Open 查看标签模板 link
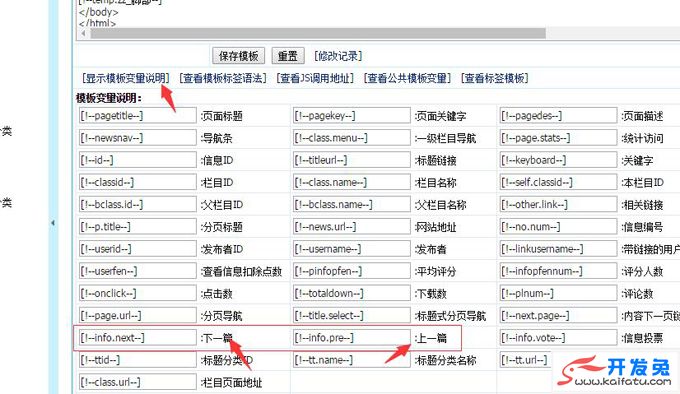 pyautogui.click(x=495, y=78)
